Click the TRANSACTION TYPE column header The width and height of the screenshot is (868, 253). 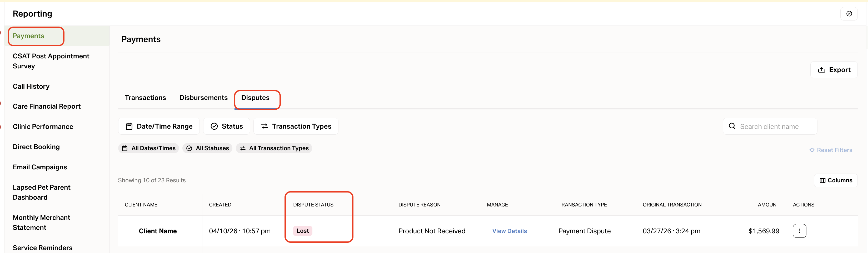click(583, 205)
